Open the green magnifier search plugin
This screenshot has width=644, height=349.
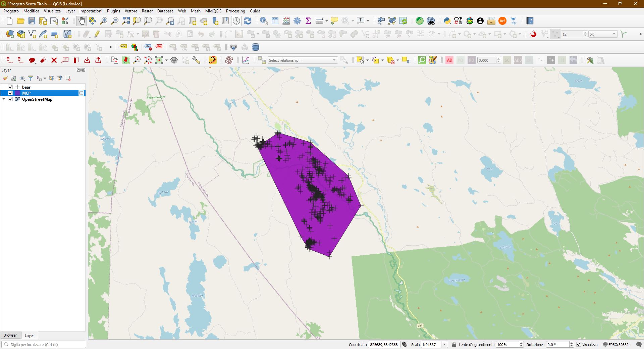tap(422, 60)
